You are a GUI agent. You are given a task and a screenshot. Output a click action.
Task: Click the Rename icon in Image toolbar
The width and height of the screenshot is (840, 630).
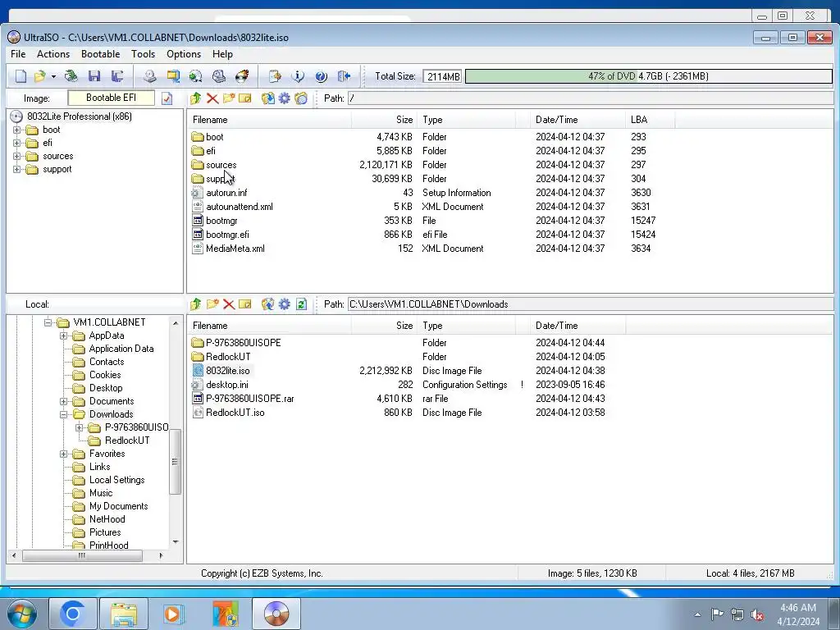coord(244,98)
